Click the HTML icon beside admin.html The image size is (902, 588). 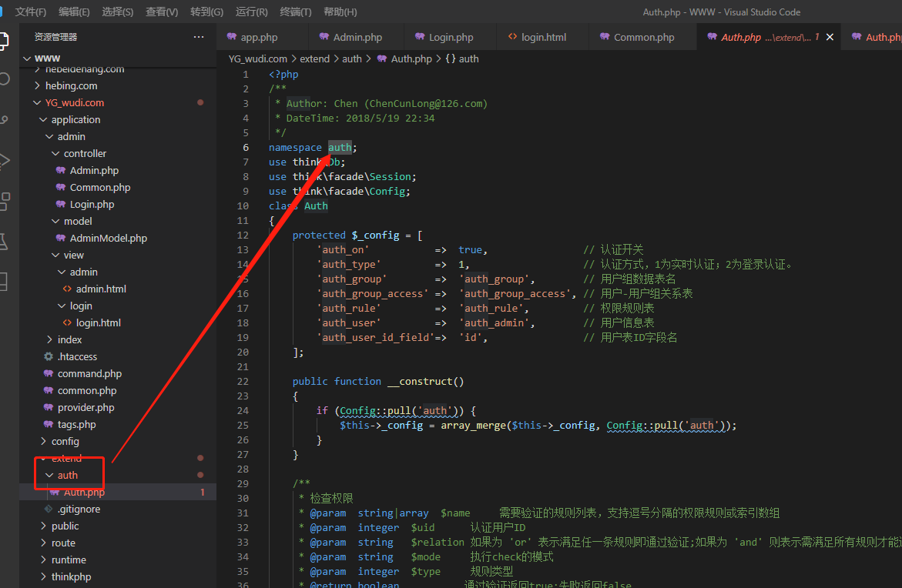tap(67, 289)
